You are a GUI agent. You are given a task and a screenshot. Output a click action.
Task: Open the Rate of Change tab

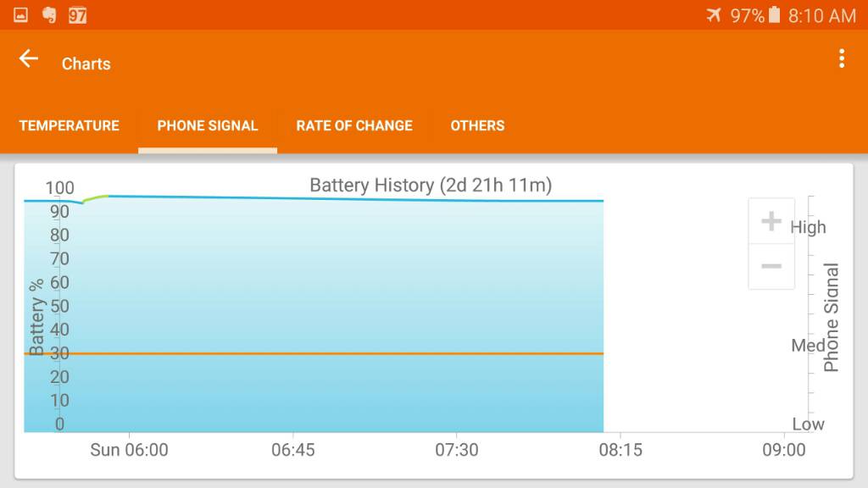(x=354, y=125)
